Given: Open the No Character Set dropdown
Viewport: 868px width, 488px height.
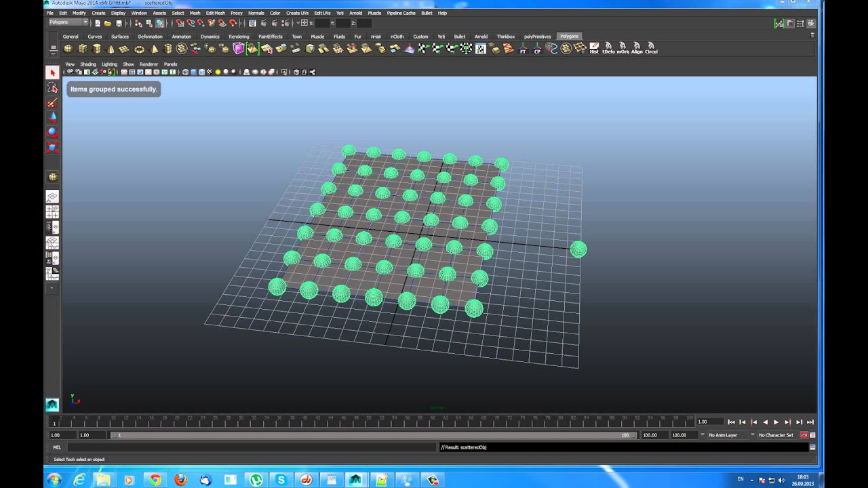Looking at the screenshot, I should pos(778,435).
